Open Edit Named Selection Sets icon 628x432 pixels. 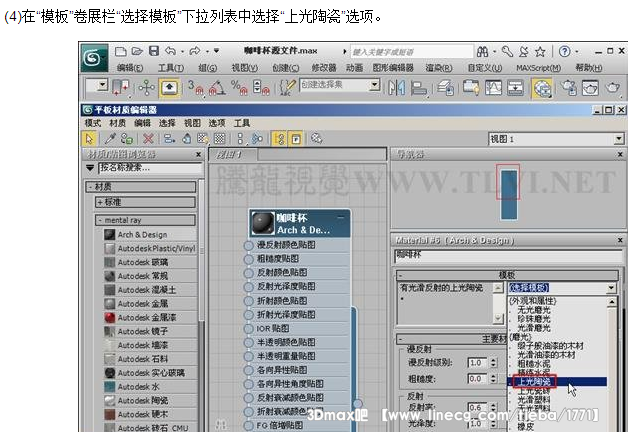pos(287,88)
